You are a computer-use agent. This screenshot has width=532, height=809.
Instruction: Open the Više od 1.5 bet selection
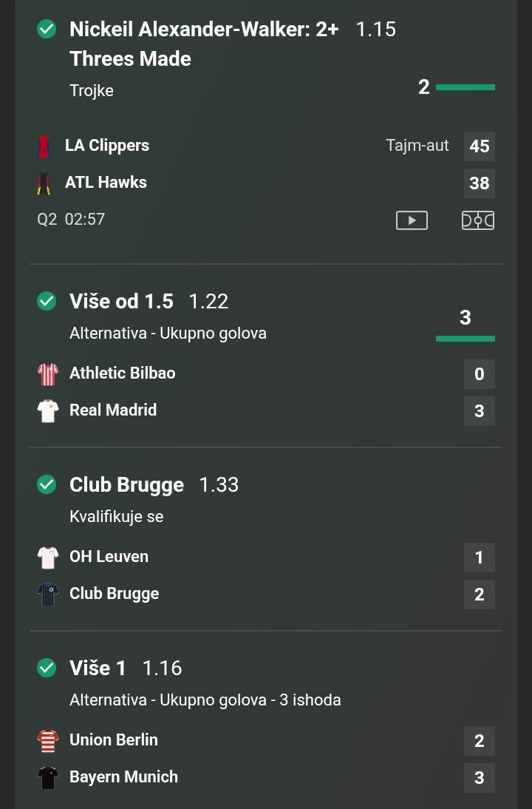121,302
